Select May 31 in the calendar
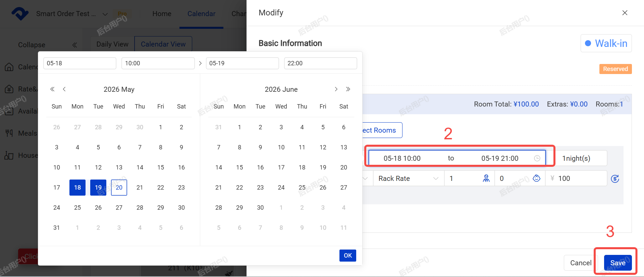 (57, 228)
